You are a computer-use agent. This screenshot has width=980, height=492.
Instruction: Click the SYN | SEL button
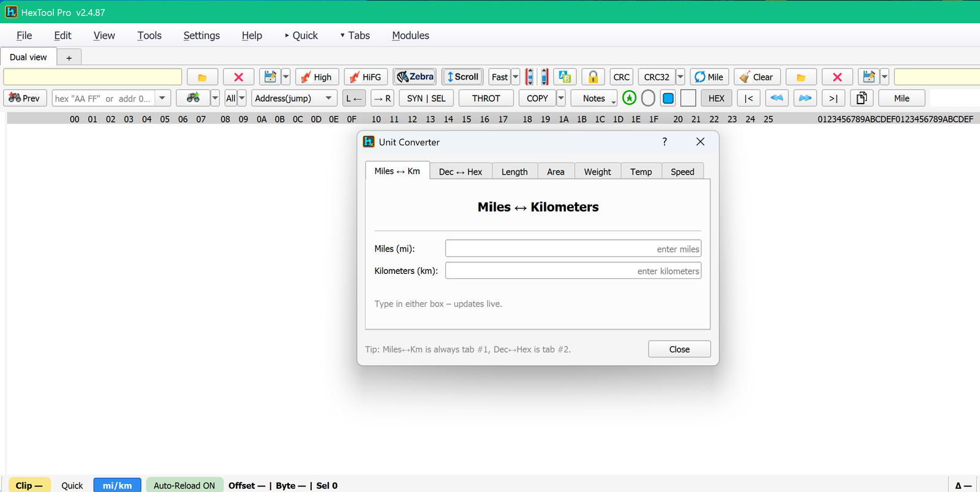click(x=426, y=98)
